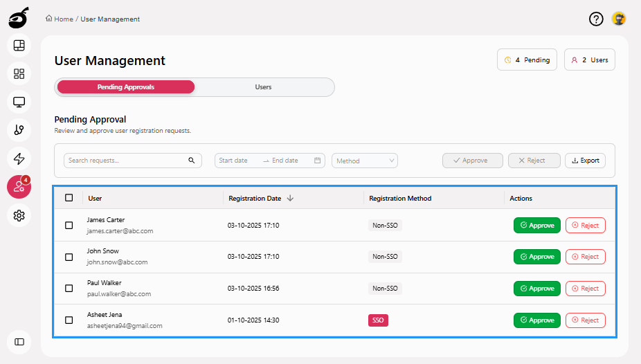Image resolution: width=641 pixels, height=364 pixels.
Task: Click the name Asheet Jena
Action: [x=105, y=315]
